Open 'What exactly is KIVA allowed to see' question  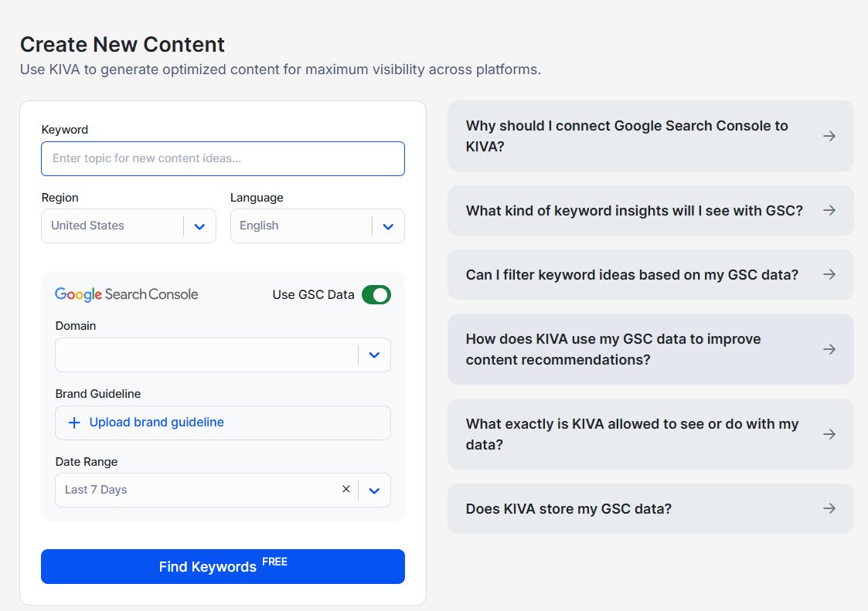coord(651,434)
